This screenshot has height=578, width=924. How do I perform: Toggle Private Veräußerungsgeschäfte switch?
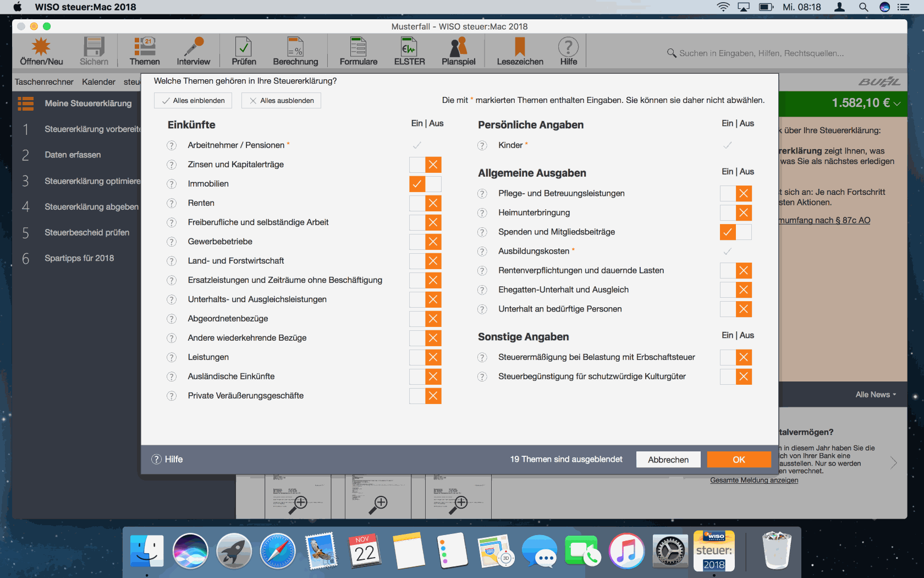click(x=425, y=396)
